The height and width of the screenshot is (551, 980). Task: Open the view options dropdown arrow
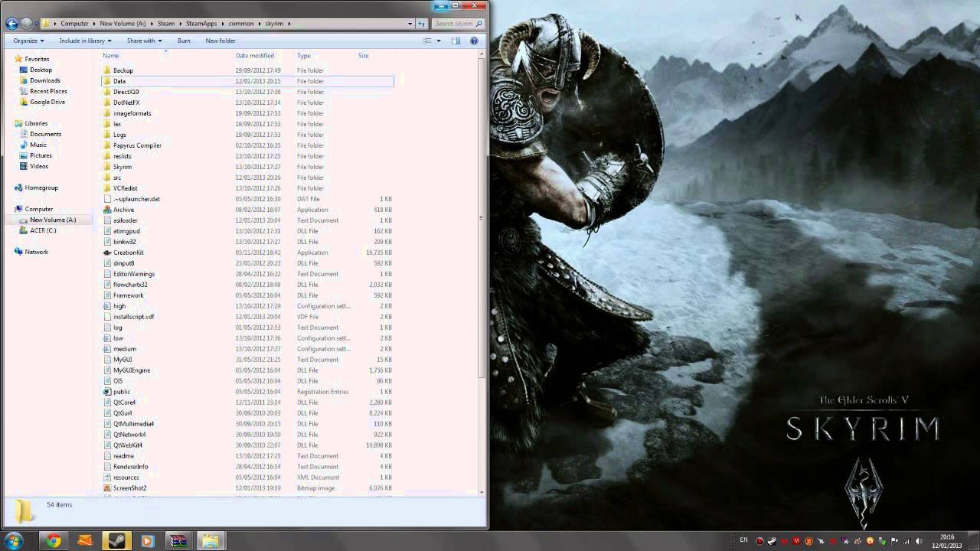439,41
